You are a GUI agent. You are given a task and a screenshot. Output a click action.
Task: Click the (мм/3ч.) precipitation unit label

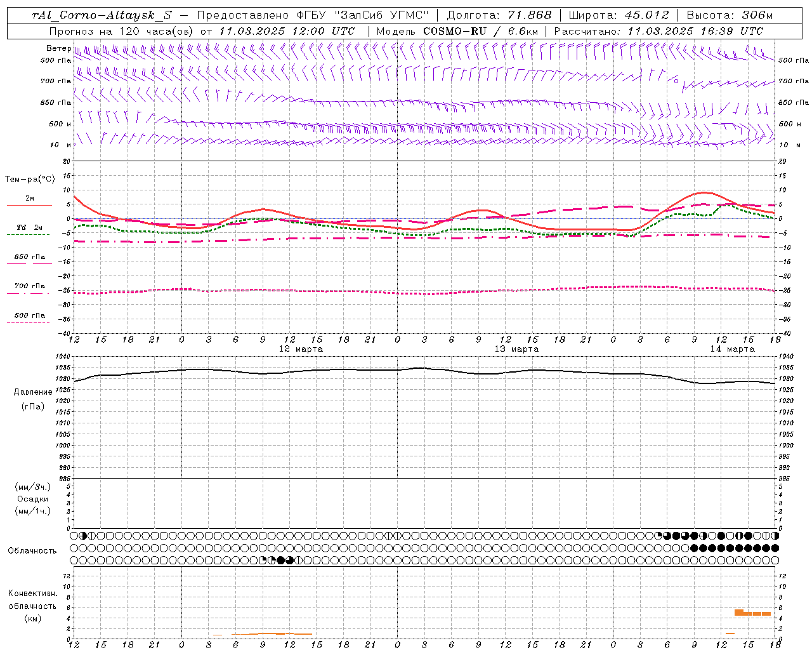click(x=33, y=487)
